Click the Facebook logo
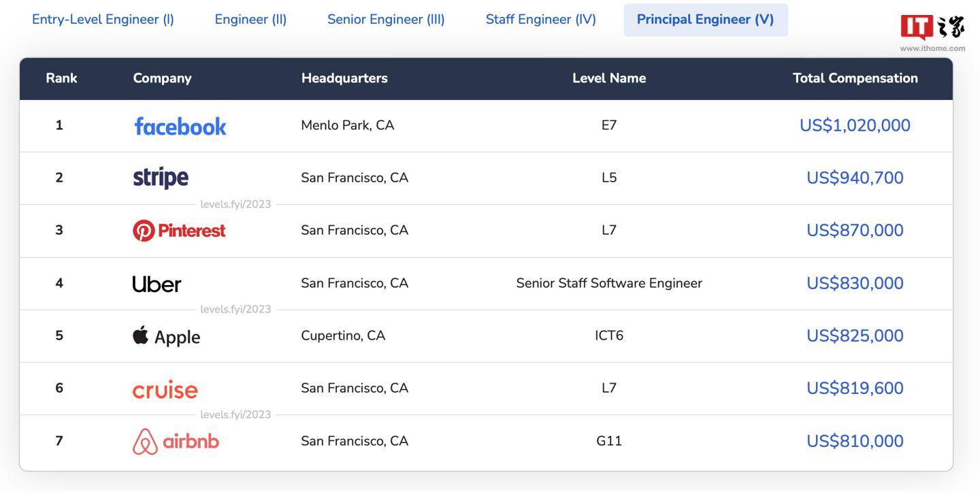The width and height of the screenshot is (980, 492). [x=180, y=126]
